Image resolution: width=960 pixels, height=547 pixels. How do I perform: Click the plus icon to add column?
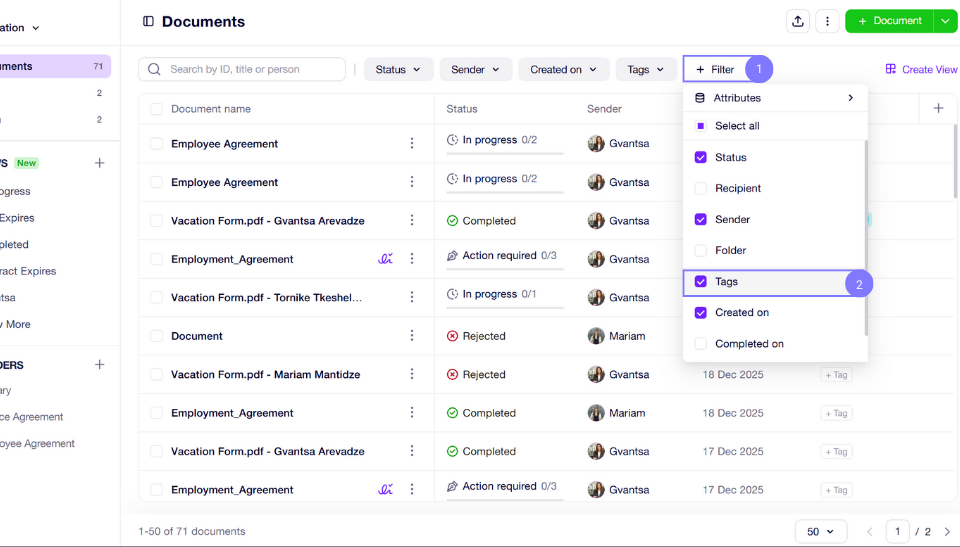coord(938,108)
